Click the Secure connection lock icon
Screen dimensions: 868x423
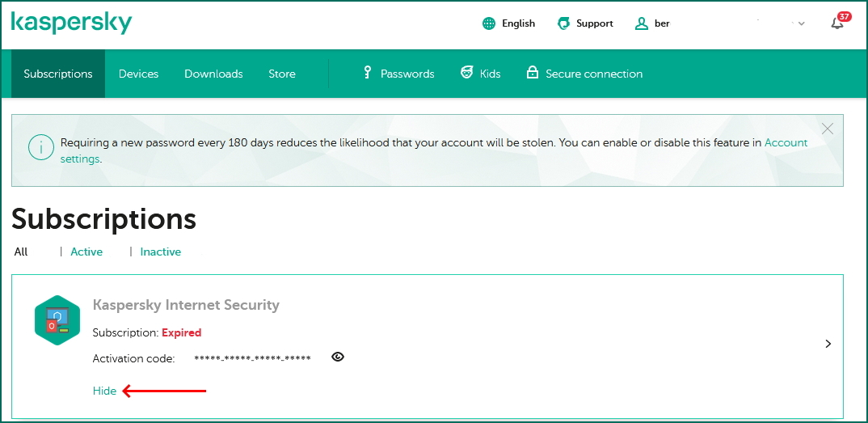532,73
